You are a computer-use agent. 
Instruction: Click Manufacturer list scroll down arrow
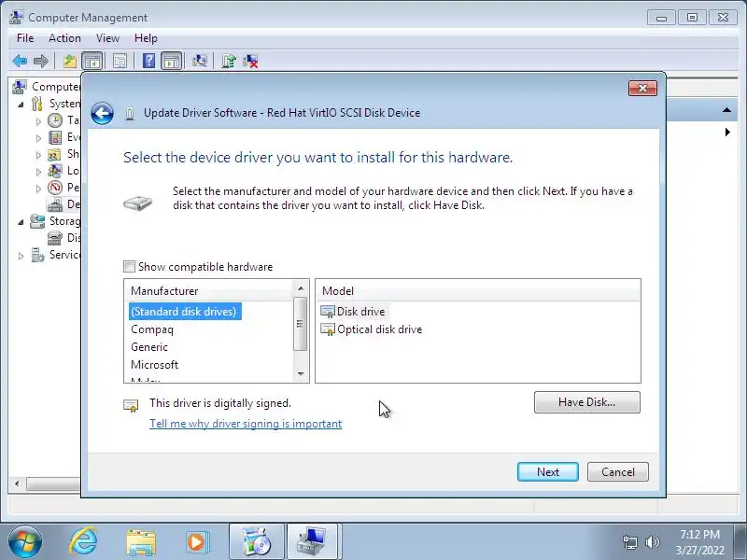[x=301, y=374]
